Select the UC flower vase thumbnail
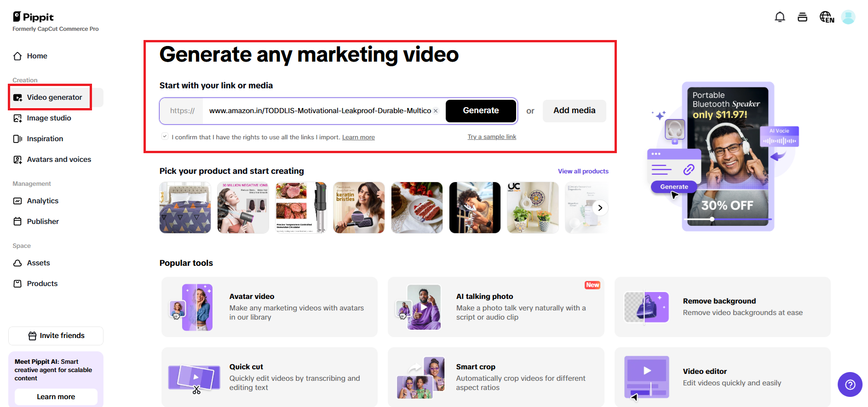 tap(533, 207)
